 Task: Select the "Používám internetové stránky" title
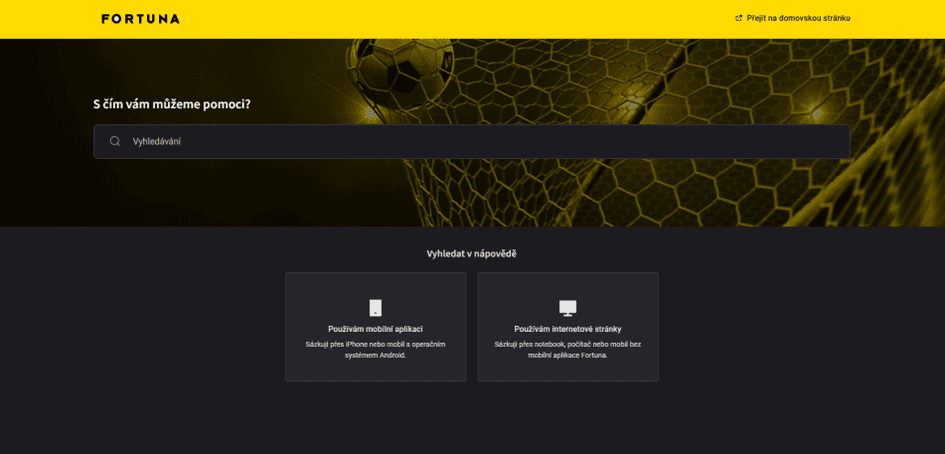click(x=568, y=329)
